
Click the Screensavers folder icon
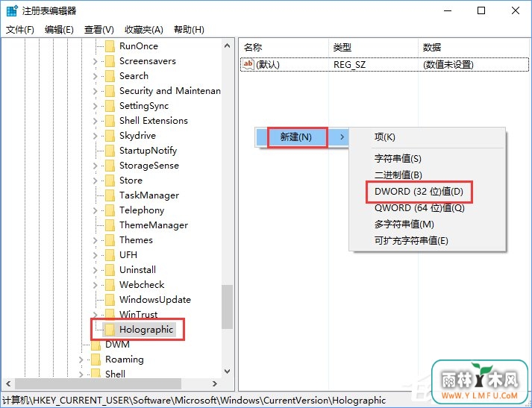coord(110,61)
